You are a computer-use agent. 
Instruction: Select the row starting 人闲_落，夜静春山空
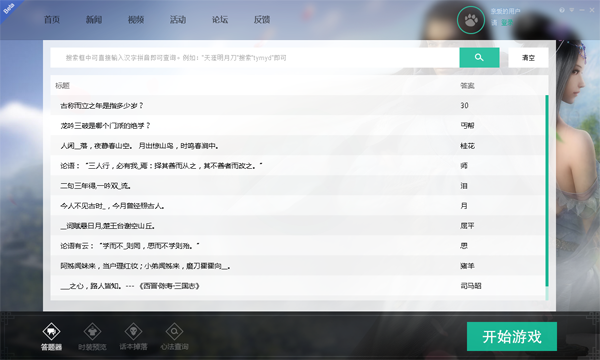[x=298, y=146]
